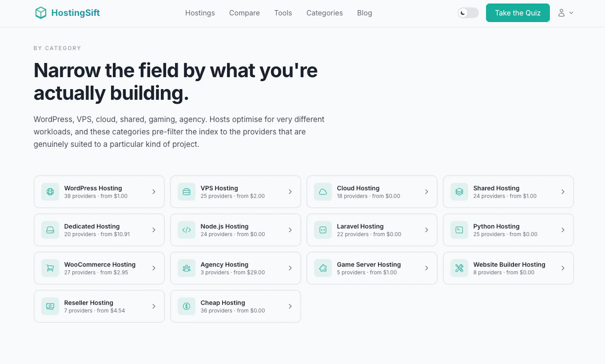Toggle the dark mode switch
The height and width of the screenshot is (364, 605).
coord(468,13)
